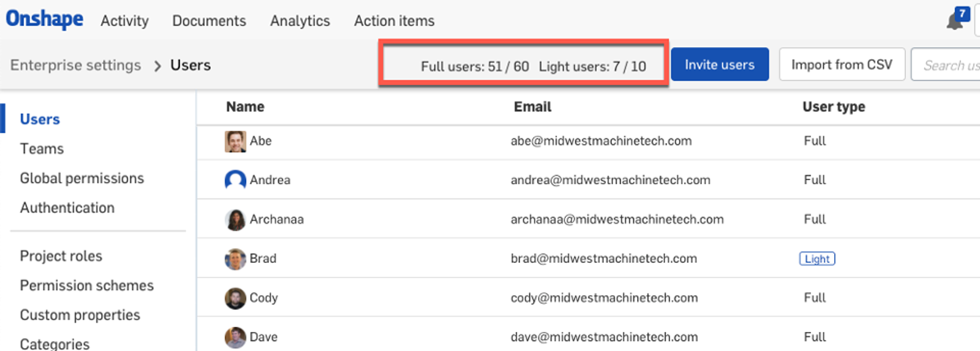
Task: Open Global permissions settings
Action: (x=82, y=178)
